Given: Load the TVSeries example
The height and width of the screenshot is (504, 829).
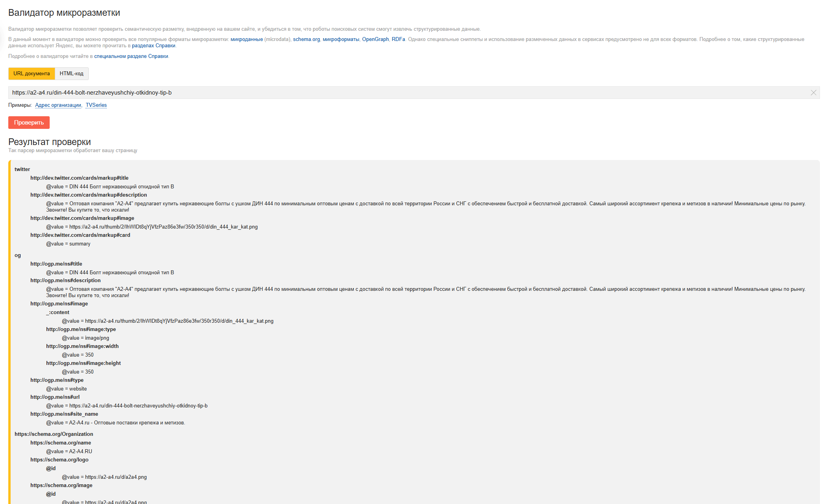Looking at the screenshot, I should point(96,105).
